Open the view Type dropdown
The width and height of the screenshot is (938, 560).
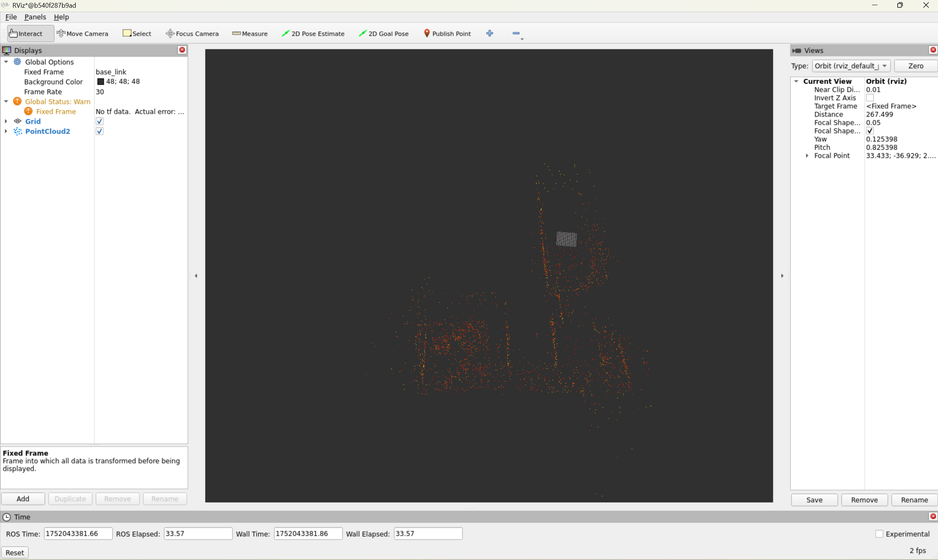coord(851,66)
